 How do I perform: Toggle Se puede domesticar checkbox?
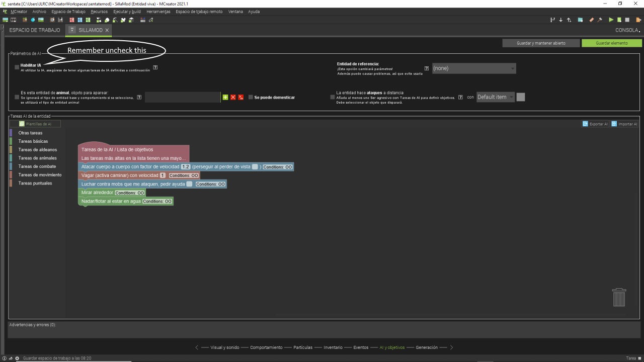coord(251,97)
